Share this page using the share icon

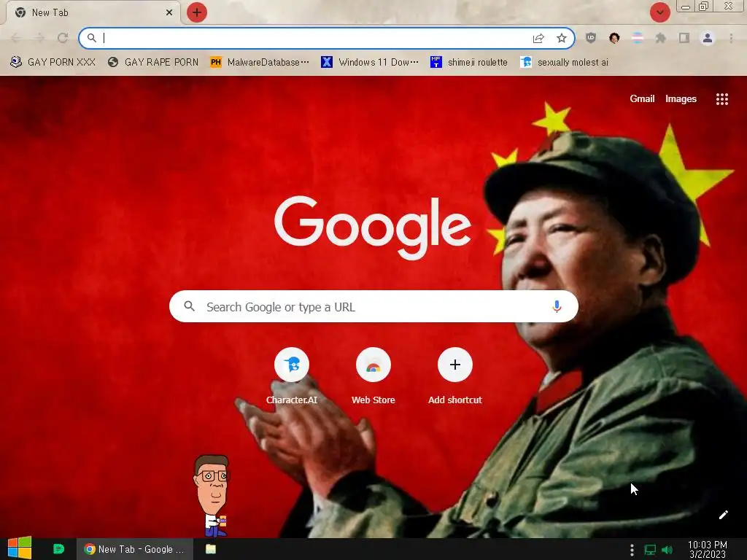(x=538, y=38)
